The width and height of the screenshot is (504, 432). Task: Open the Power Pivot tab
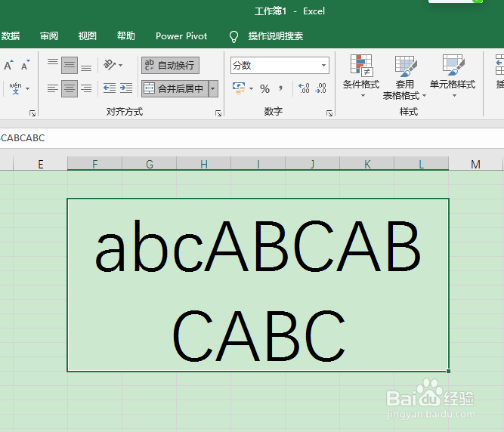[181, 36]
